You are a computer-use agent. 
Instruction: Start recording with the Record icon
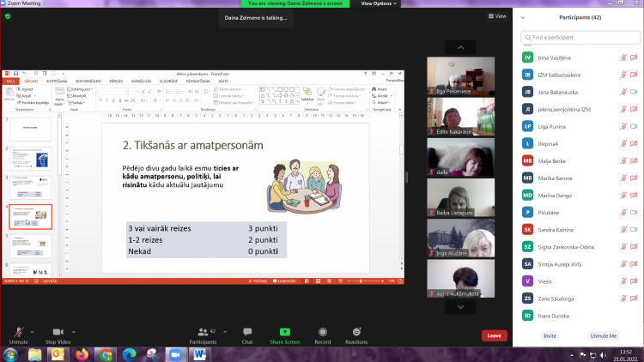[322, 331]
